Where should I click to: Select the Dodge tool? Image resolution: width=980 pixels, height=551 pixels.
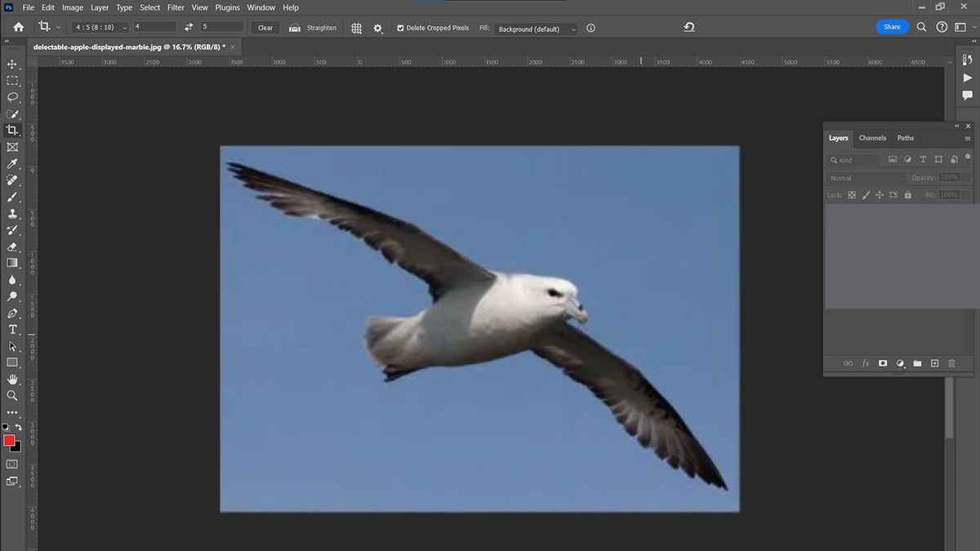pos(12,296)
